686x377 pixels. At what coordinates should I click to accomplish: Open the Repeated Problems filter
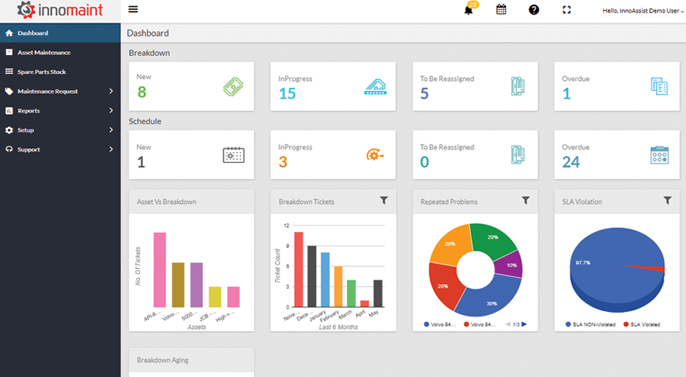525,200
